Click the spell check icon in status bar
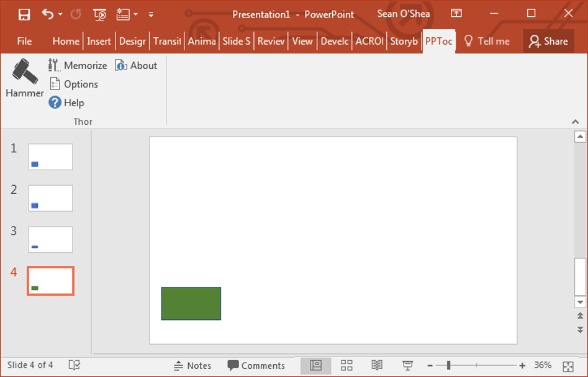This screenshot has width=588, height=377. point(75,365)
